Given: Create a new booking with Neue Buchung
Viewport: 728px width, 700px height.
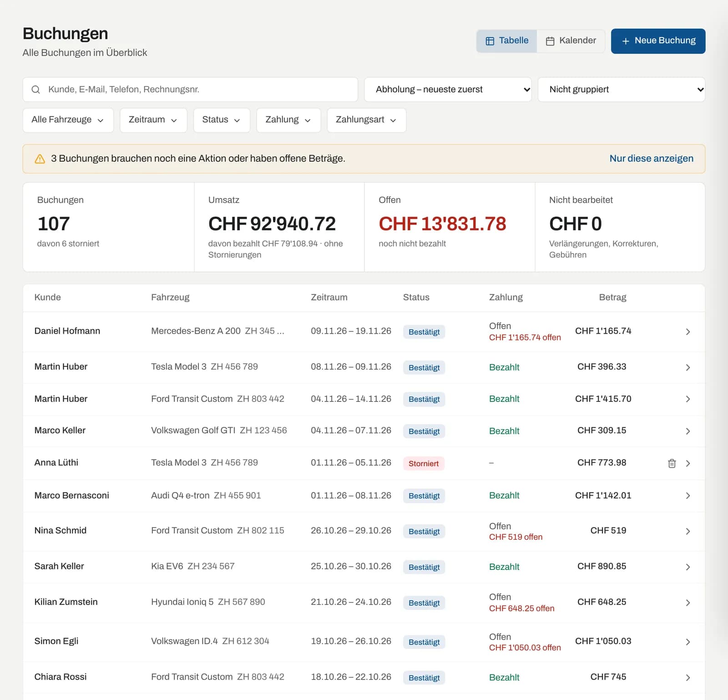Looking at the screenshot, I should coord(658,41).
